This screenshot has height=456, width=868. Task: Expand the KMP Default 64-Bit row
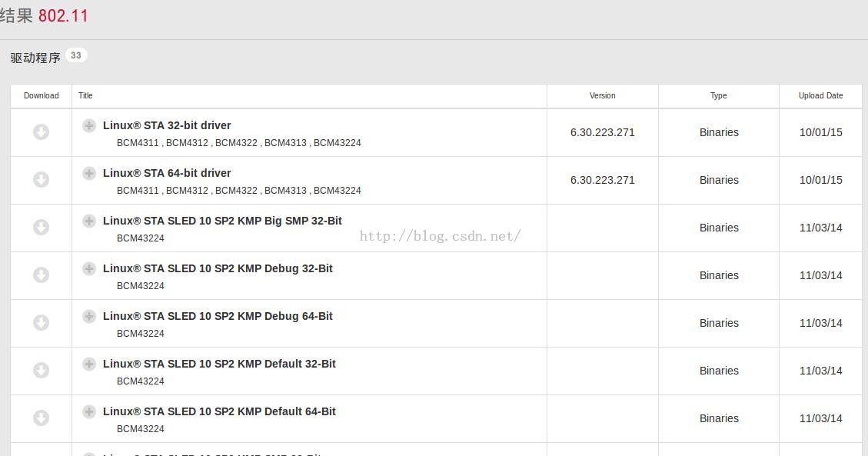88,411
